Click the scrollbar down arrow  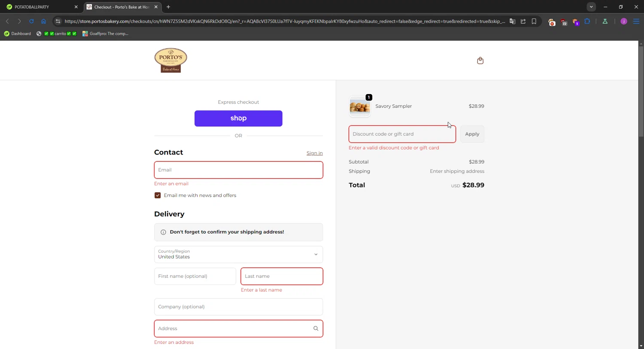[641, 346]
